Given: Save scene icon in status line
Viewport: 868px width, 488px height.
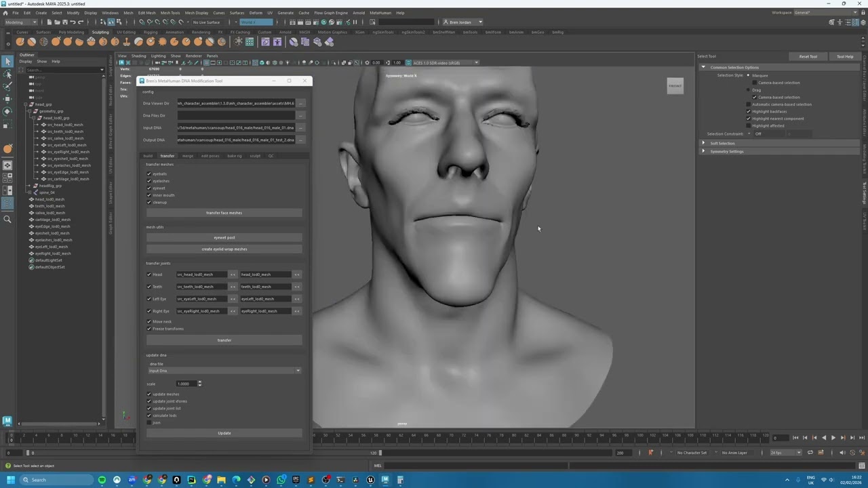Looking at the screenshot, I should 64,22.
